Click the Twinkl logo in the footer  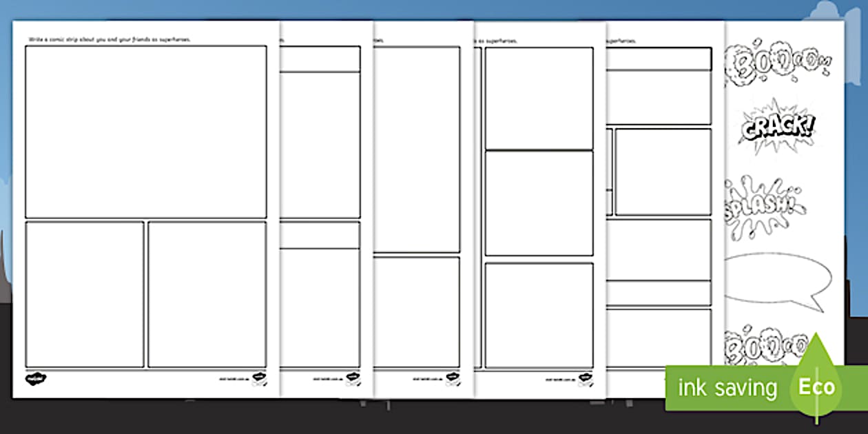point(36,378)
